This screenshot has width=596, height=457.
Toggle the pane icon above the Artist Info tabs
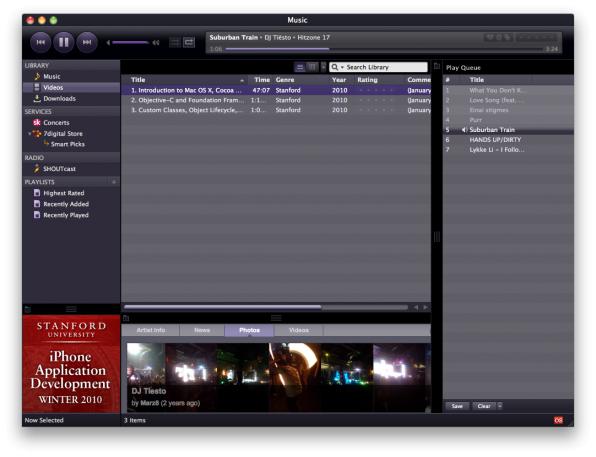[126, 318]
